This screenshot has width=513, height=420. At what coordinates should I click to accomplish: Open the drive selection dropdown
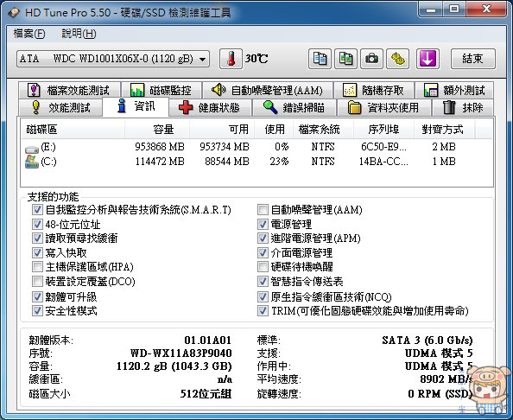(x=113, y=59)
